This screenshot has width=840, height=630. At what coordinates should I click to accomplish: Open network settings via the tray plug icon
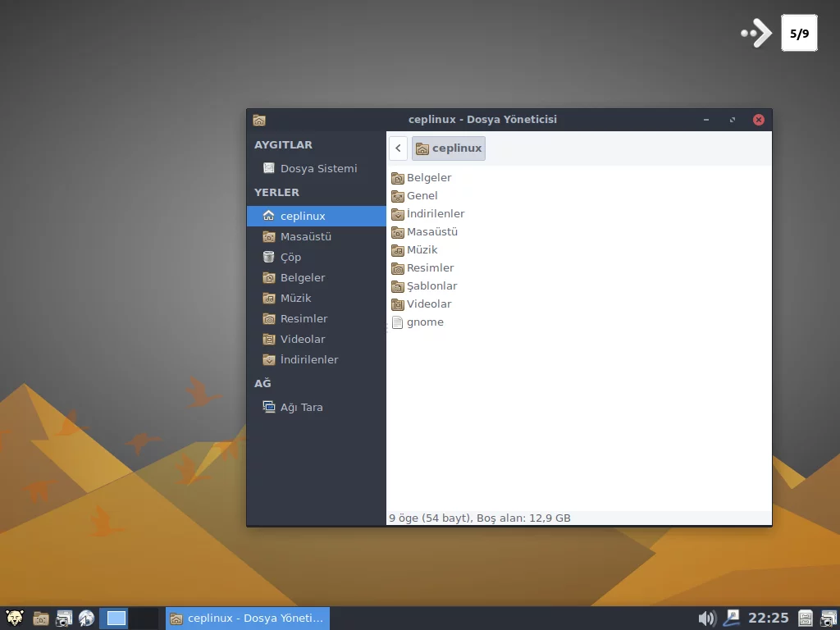tap(733, 618)
